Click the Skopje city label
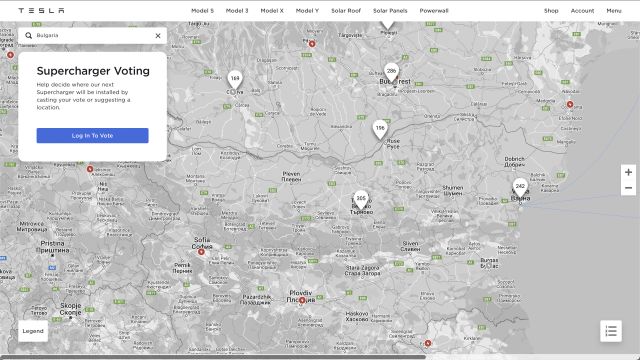The image size is (640, 360). 71,309
